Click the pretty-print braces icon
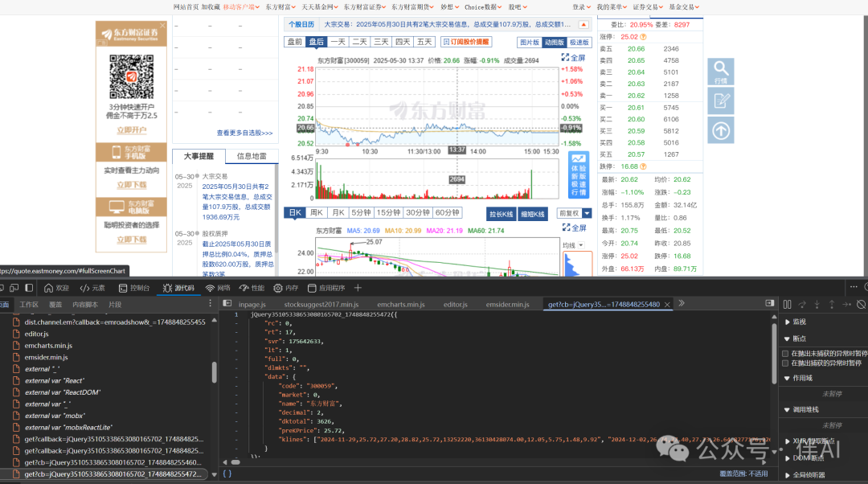868x484 pixels. [227, 474]
